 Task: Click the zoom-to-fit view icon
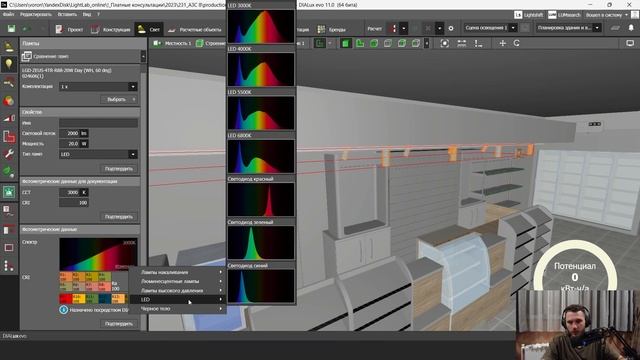pyautogui.click(x=444, y=43)
